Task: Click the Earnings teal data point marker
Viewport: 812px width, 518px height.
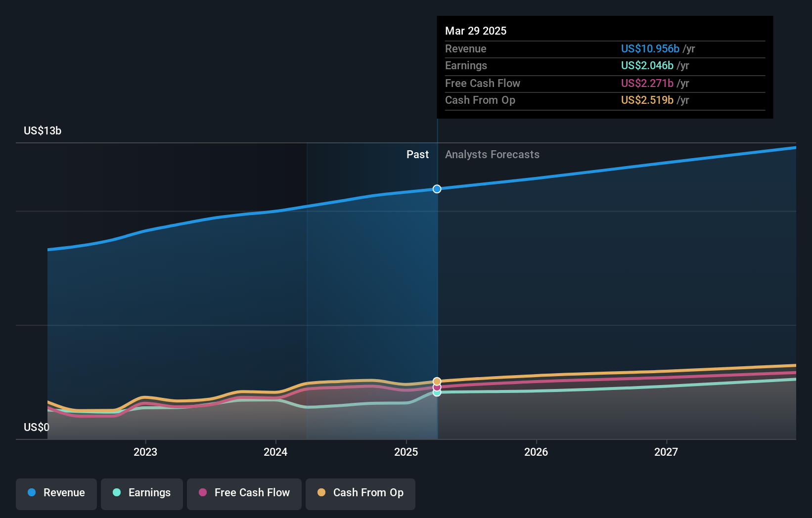Action: point(437,392)
